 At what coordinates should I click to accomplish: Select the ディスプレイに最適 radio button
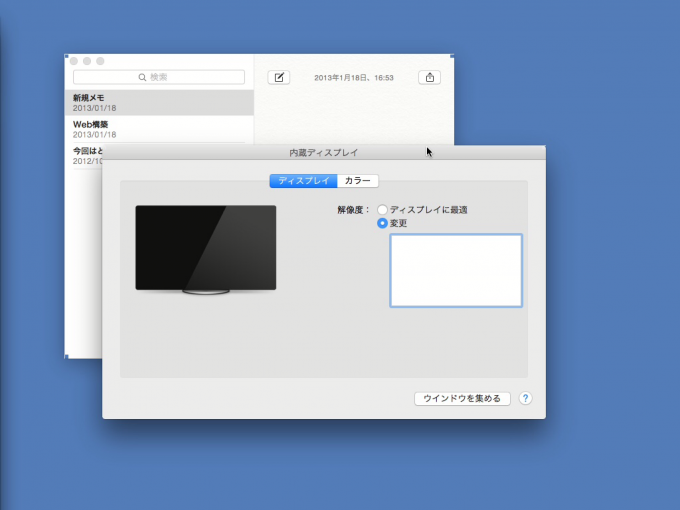click(382, 210)
